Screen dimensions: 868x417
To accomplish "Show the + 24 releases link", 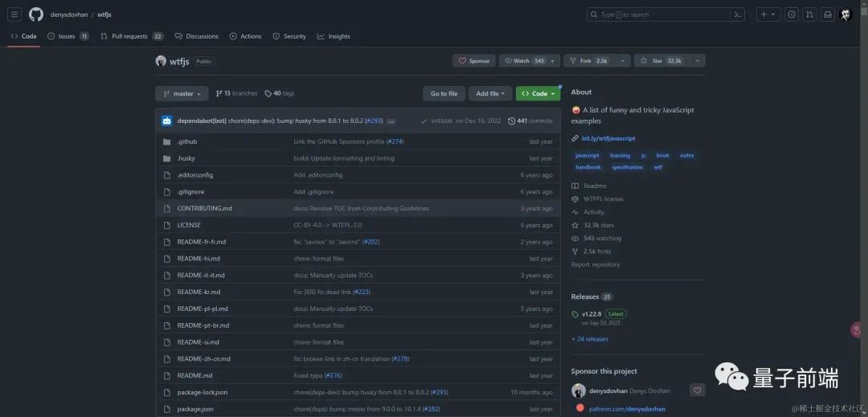I will (590, 339).
